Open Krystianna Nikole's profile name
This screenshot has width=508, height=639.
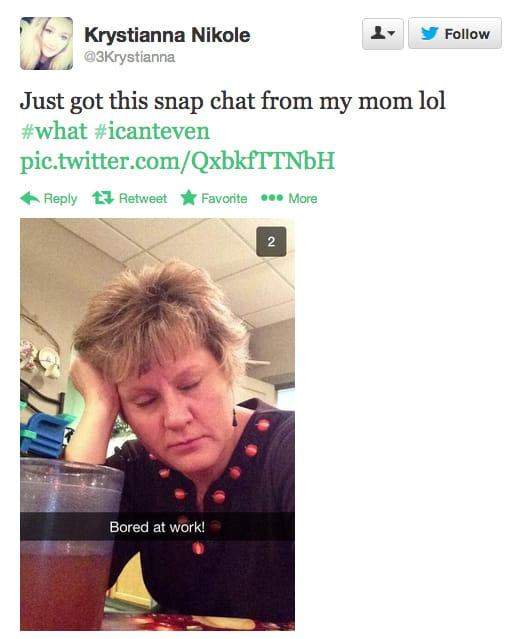[x=167, y=35]
